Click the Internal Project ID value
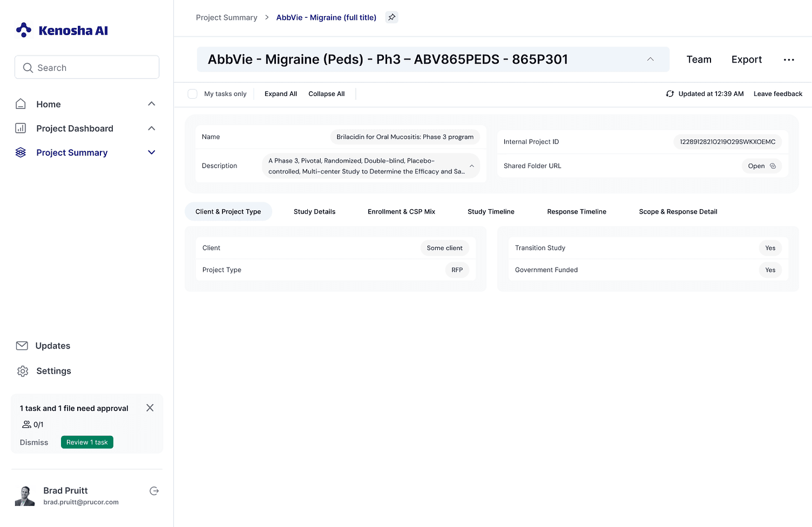The width and height of the screenshot is (812, 527). tap(728, 142)
